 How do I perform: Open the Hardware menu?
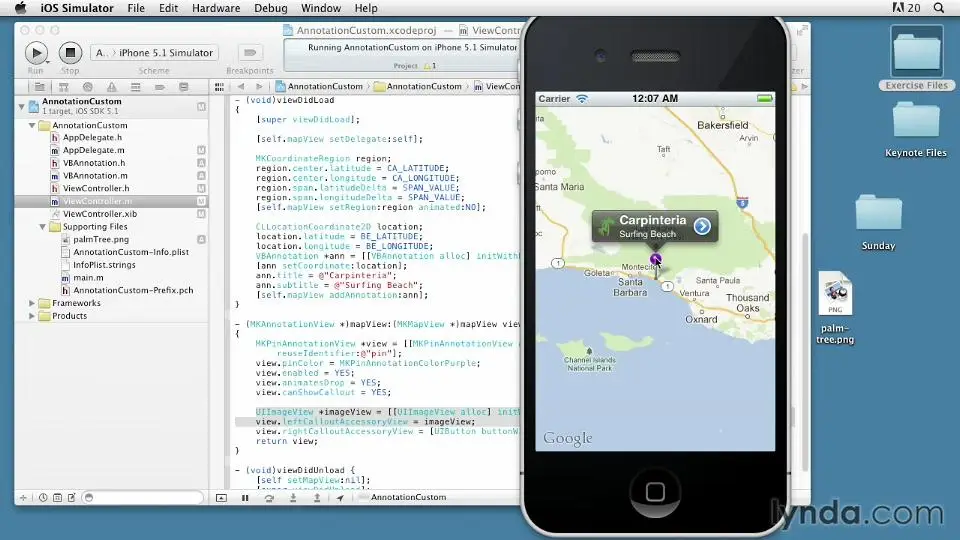(x=216, y=8)
